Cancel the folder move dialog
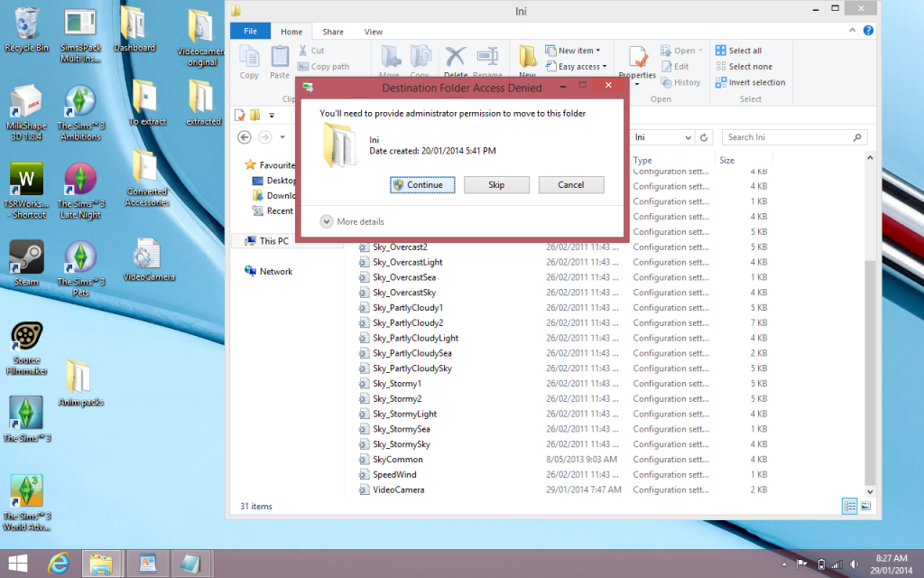This screenshot has width=924, height=578. point(571,184)
